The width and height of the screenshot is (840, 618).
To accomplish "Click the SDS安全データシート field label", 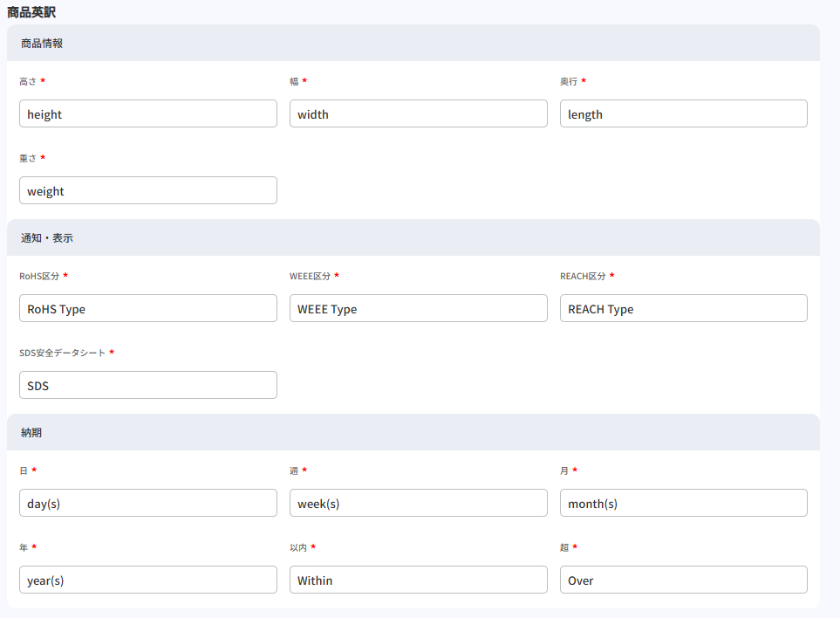I will tap(62, 353).
